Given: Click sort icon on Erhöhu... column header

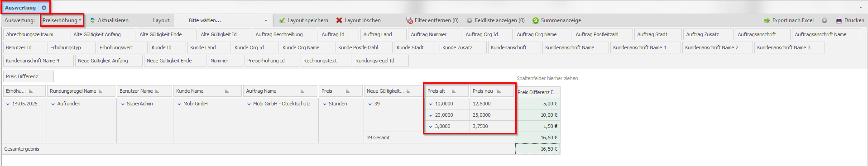Looking at the screenshot, I should tap(31, 91).
